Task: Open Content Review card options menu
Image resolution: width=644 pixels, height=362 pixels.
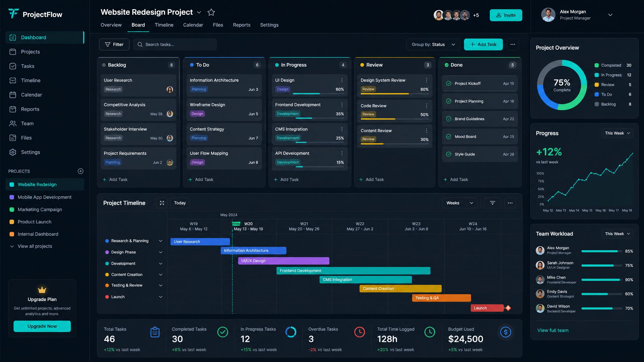Action: (426, 130)
